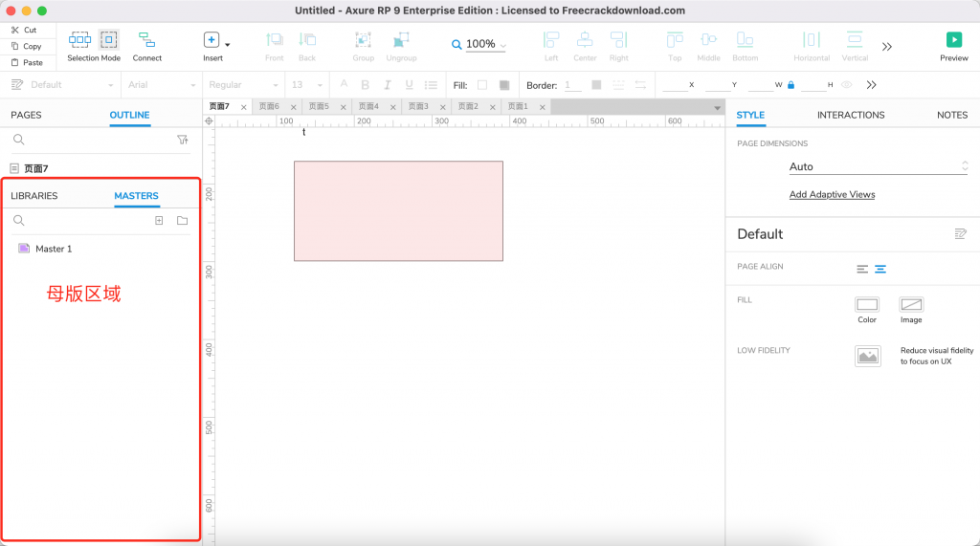The image size is (980, 546).
Task: Open the Preview button
Action: pos(953,40)
